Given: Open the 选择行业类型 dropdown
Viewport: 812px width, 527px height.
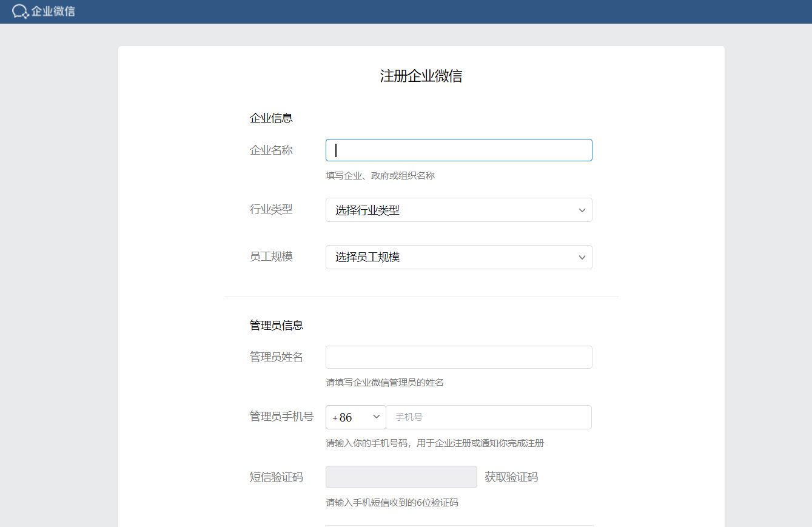Looking at the screenshot, I should pyautogui.click(x=458, y=210).
